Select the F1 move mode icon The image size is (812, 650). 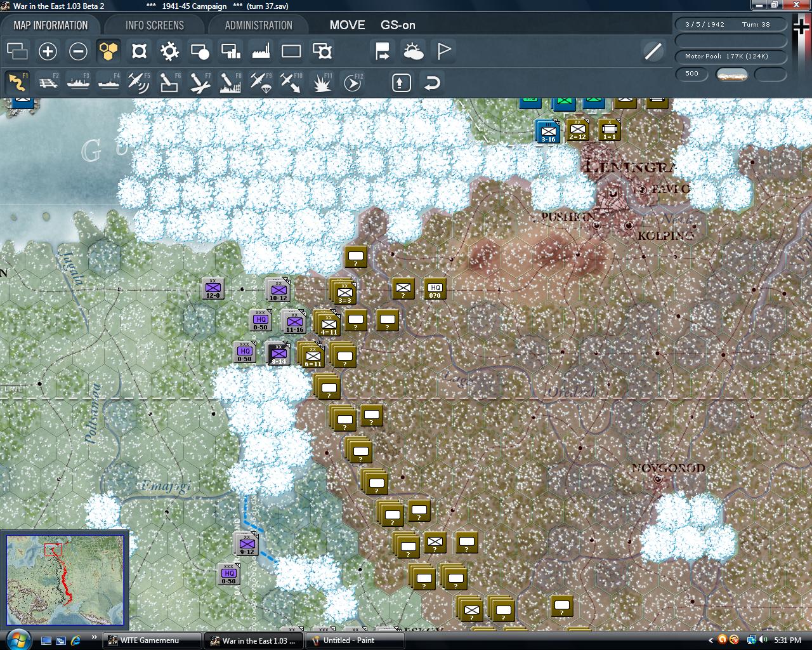[x=17, y=83]
